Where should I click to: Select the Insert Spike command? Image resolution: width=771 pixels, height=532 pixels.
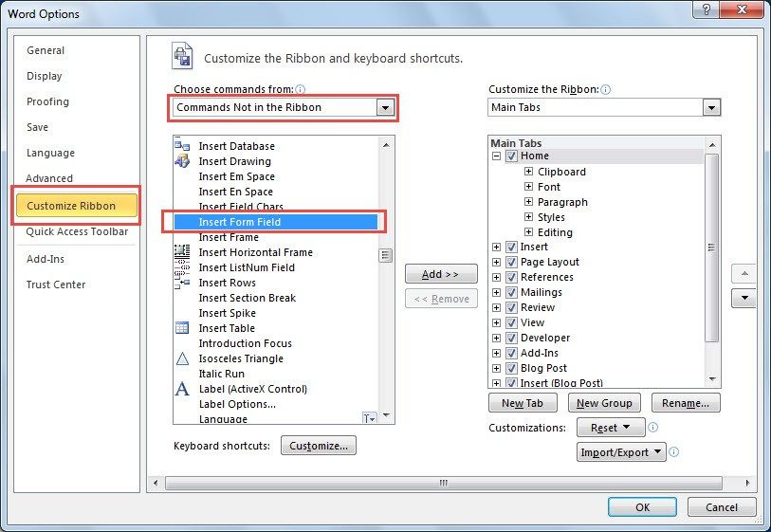(276, 313)
